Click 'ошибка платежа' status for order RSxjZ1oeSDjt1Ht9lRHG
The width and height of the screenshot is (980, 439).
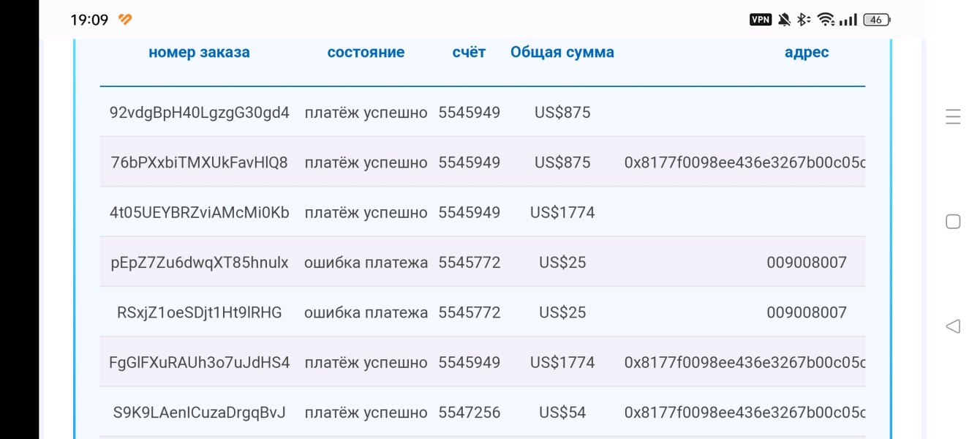[x=366, y=312]
